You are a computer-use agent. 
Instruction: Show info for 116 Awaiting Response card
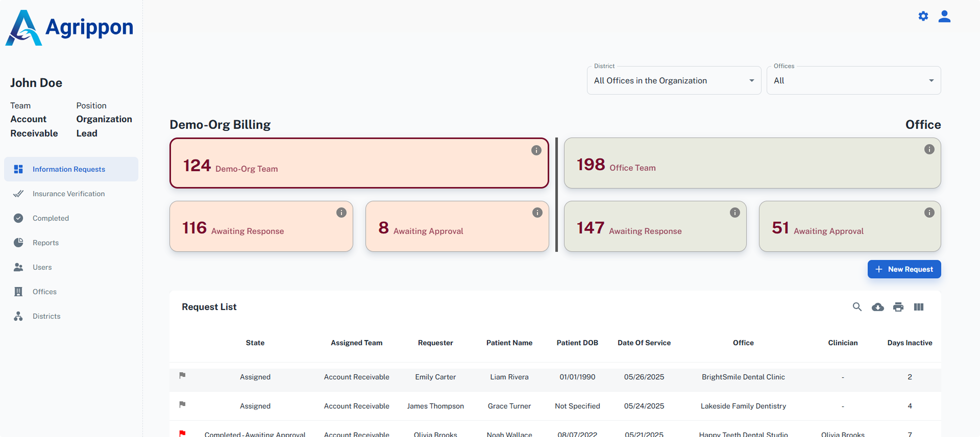341,212
